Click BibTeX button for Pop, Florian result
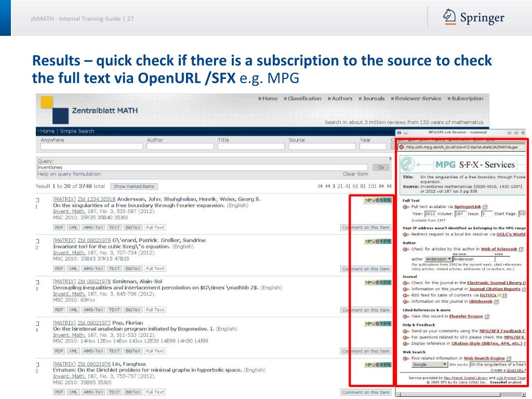Image resolution: width=532 pixels, height=399 pixels. coord(132,351)
